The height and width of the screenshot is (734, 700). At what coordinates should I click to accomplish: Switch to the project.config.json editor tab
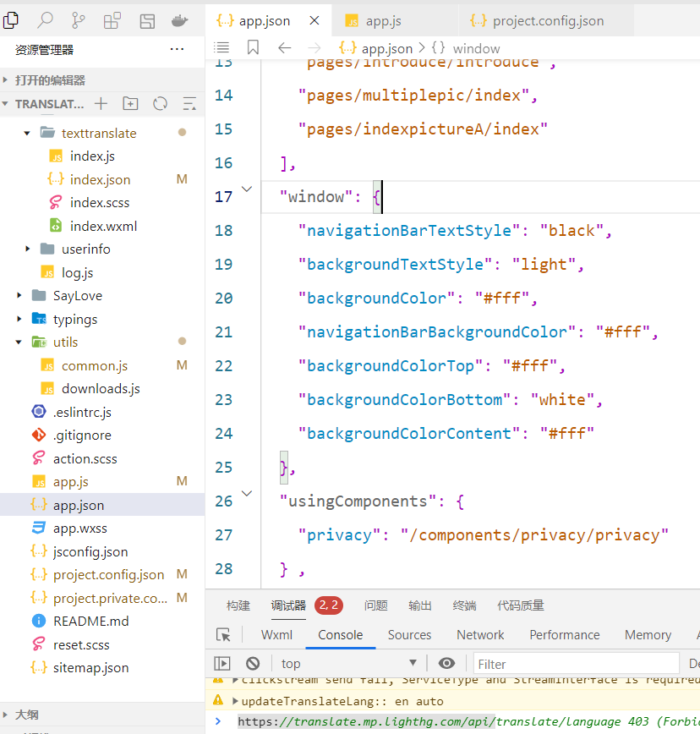click(537, 21)
